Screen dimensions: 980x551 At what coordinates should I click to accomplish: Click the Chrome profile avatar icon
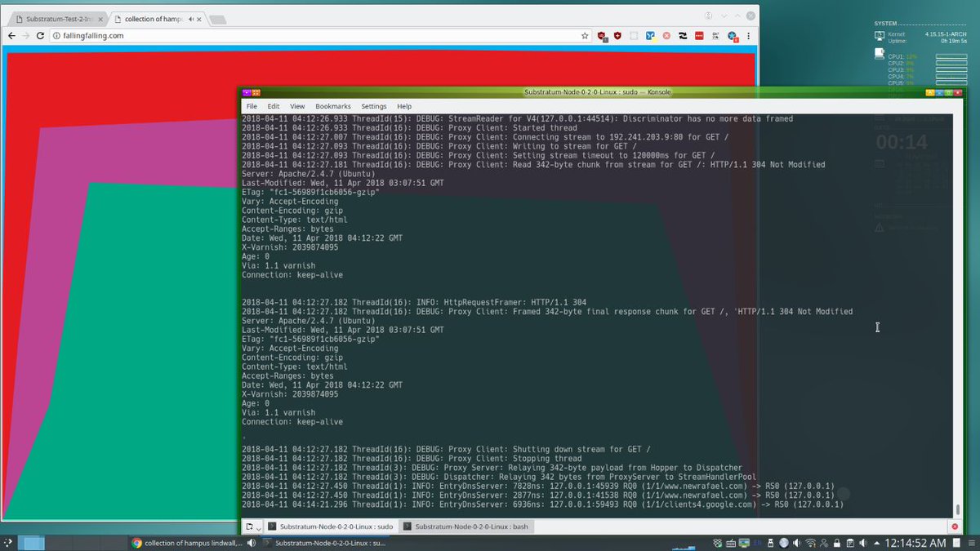(x=708, y=14)
